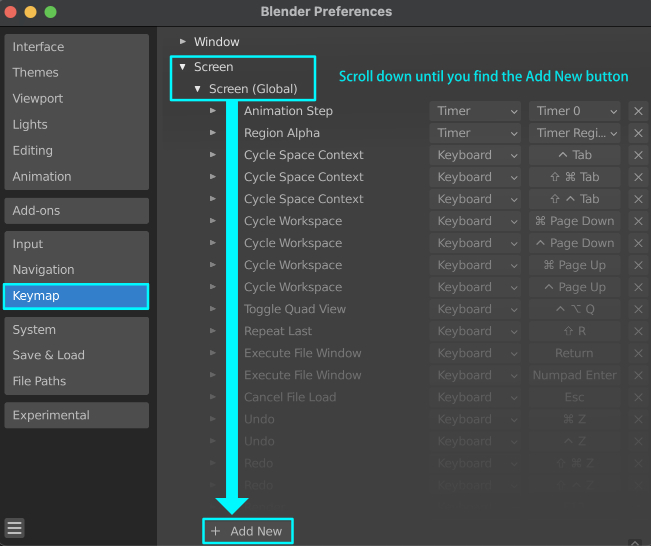Expand the Region Alpha entry details
Screen dimensions: 651x546
(x=213, y=133)
